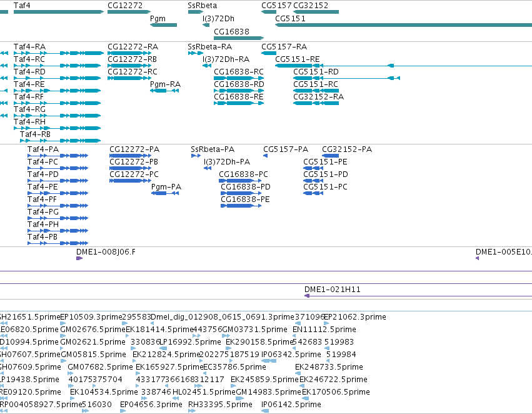Select transcript Taf4-RD
The width and height of the screenshot is (532, 414).
coord(58,78)
